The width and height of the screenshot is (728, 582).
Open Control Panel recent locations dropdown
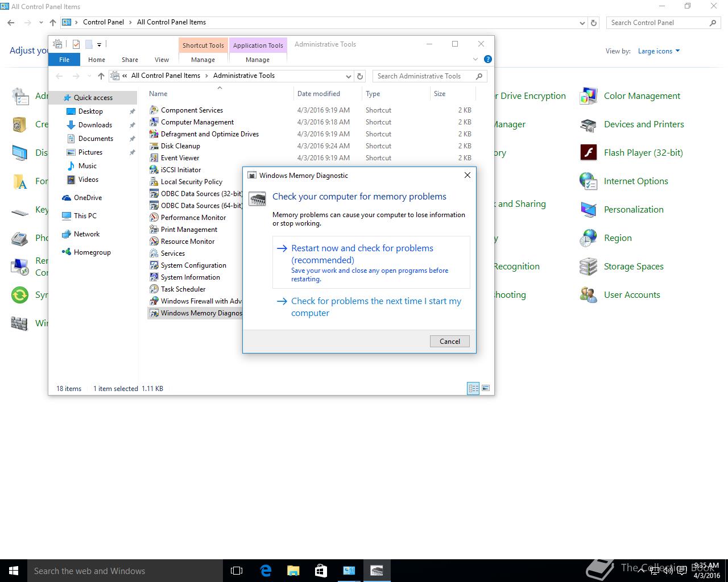click(x=41, y=23)
